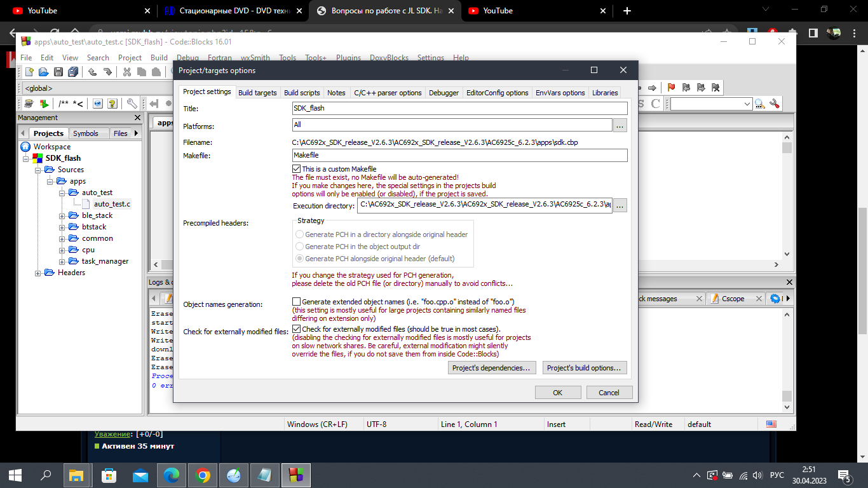Viewport: 868px width, 488px height.
Task: Click the Undo arrow icon
Action: click(x=93, y=72)
